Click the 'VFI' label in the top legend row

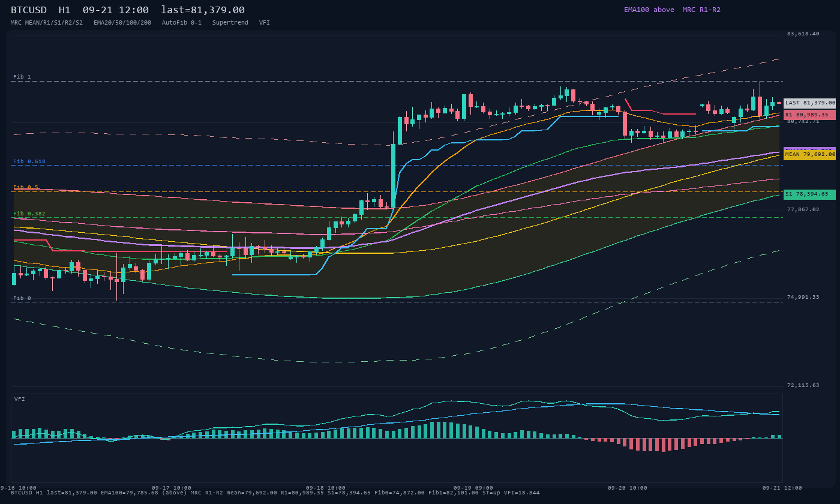click(265, 22)
